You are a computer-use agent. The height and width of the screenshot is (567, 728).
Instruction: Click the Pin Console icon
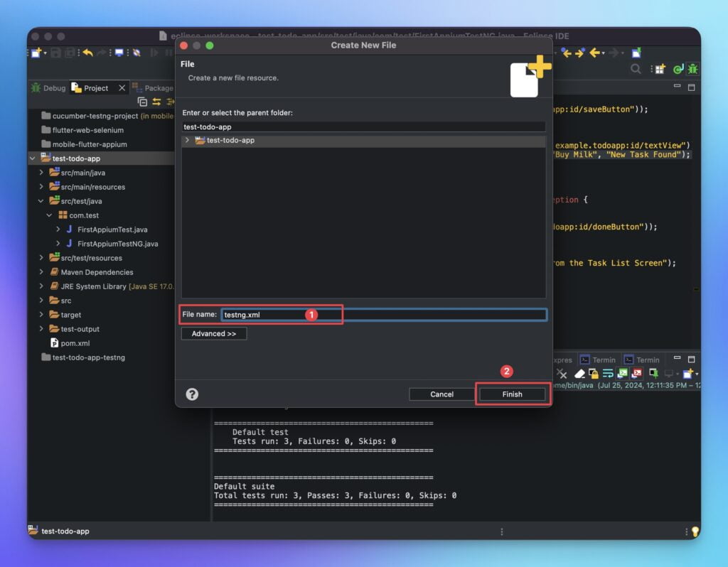point(653,373)
